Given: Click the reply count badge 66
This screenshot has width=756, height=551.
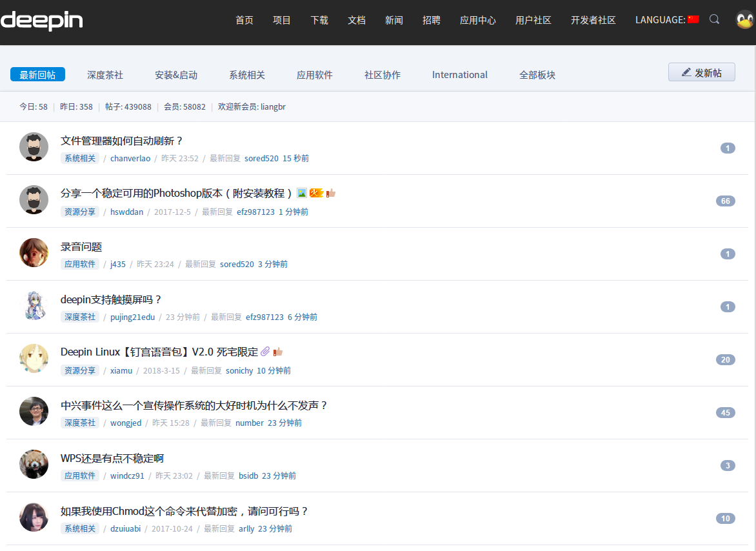Looking at the screenshot, I should [726, 201].
